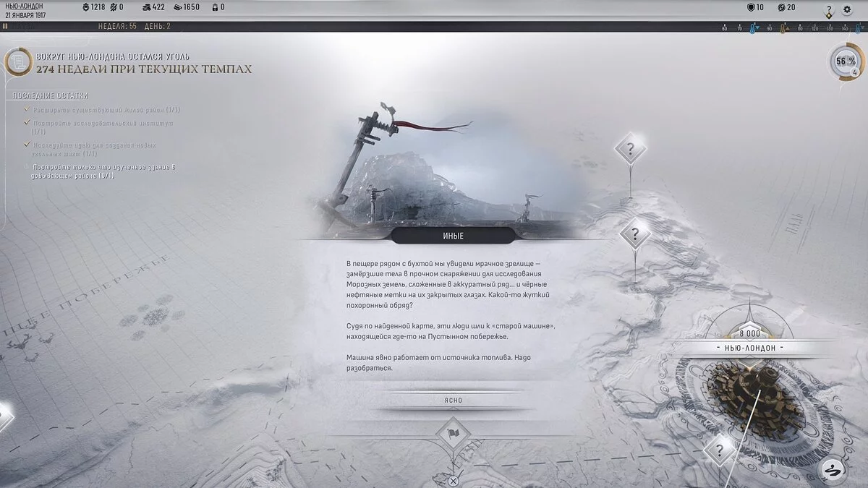Click the workforce counter showing 1218

point(93,7)
